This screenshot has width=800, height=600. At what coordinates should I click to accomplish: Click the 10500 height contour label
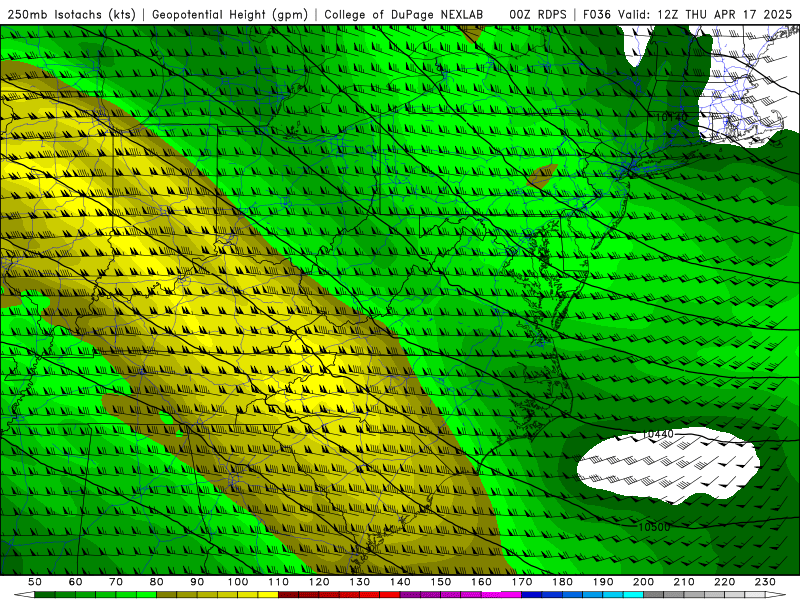point(654,527)
